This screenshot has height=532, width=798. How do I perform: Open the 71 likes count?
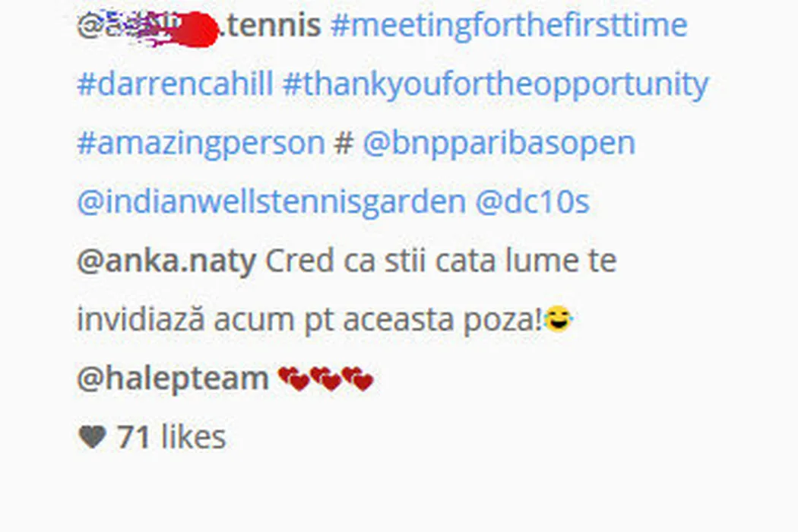click(x=171, y=437)
